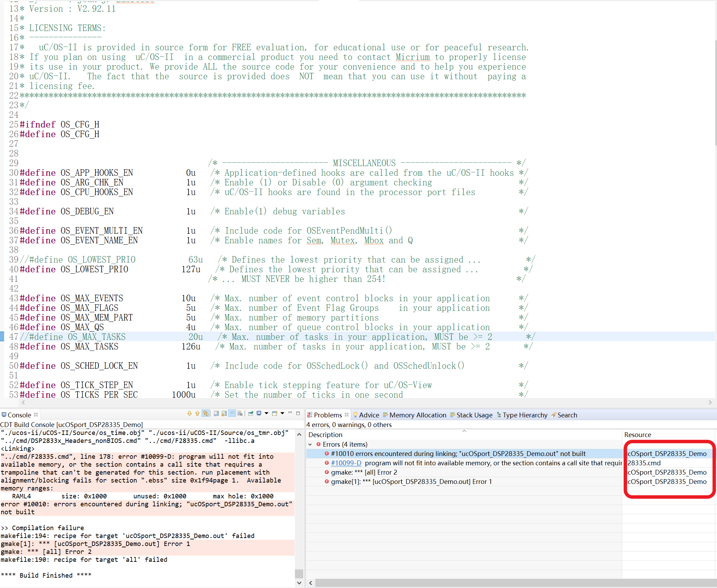The image size is (717, 588).
Task: Close the Console tab with its X
Action: pos(36,415)
